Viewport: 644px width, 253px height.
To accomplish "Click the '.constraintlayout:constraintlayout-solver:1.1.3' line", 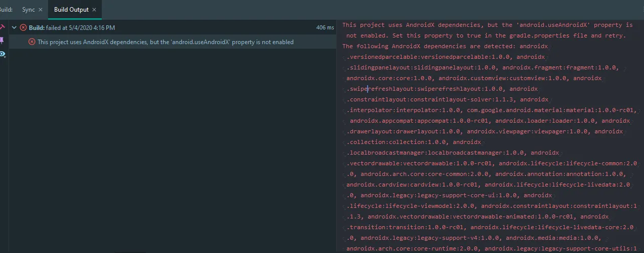I will (x=448, y=99).
